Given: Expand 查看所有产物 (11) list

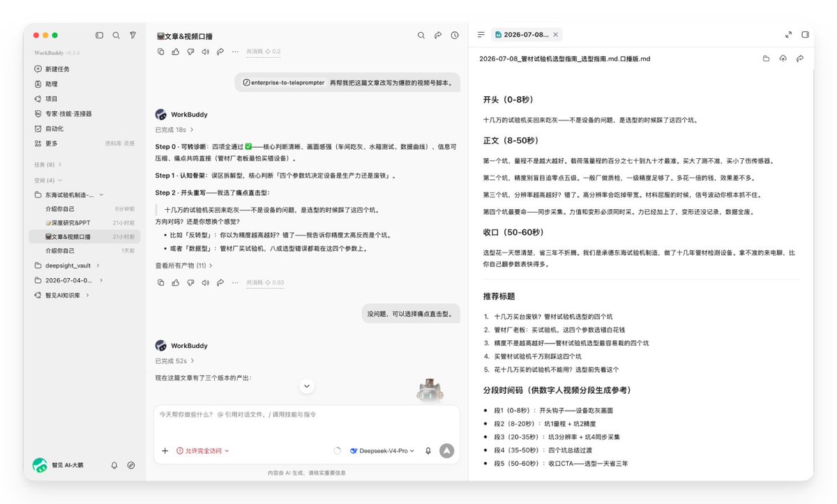Looking at the screenshot, I should pos(184,266).
